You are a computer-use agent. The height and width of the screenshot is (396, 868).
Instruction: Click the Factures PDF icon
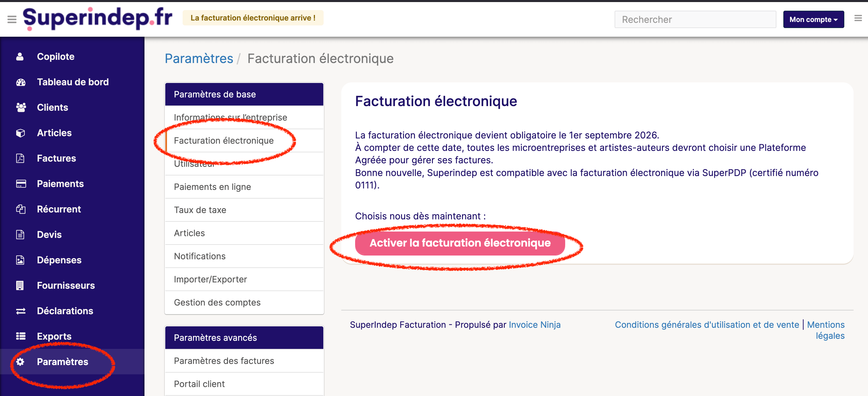click(20, 158)
